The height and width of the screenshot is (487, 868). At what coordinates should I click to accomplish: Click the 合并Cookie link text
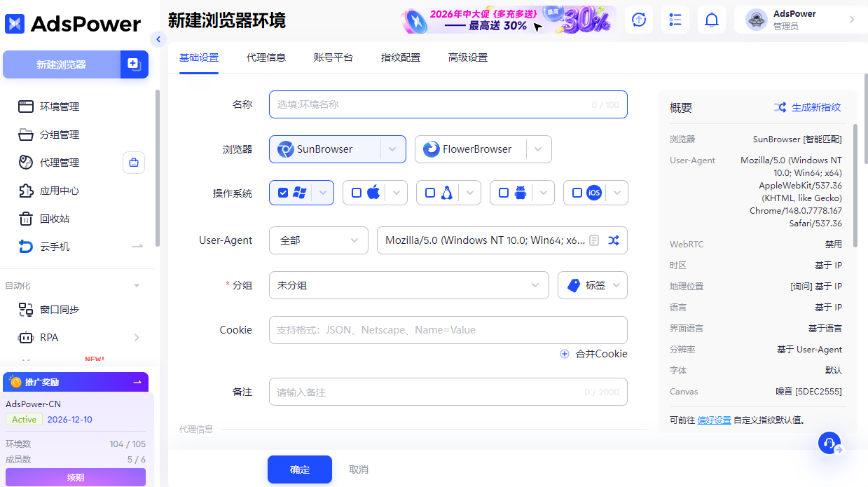(602, 354)
